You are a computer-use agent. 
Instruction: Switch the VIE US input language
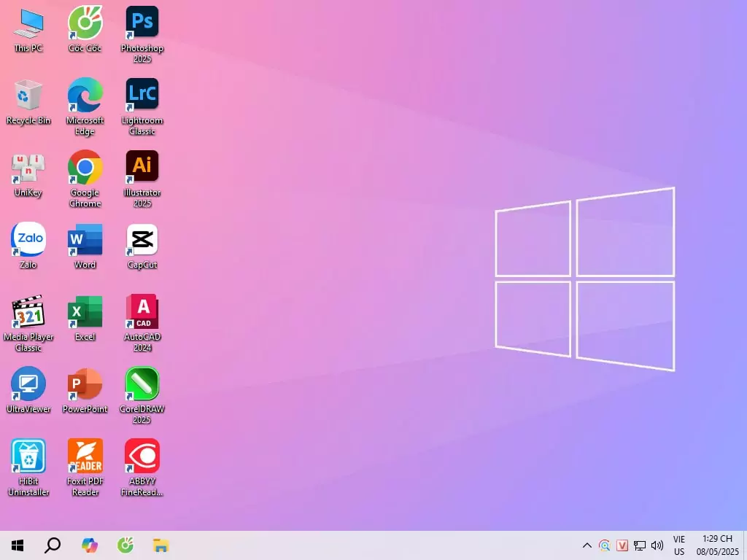[x=679, y=545]
